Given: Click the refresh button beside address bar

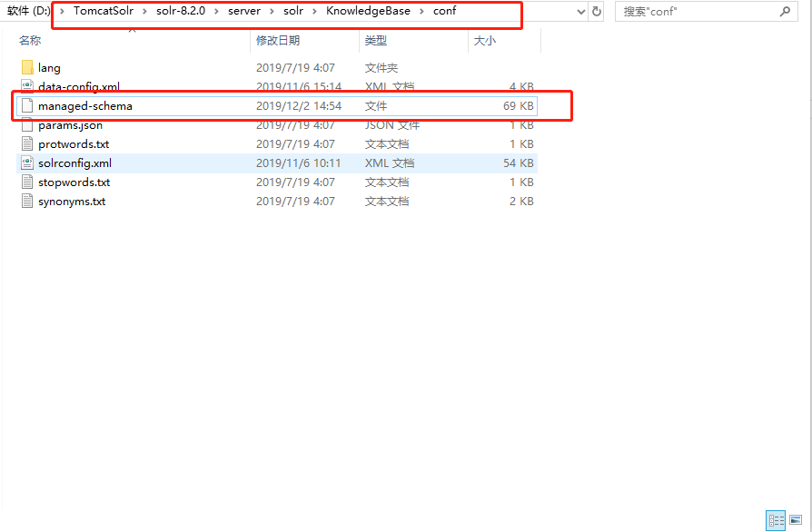Looking at the screenshot, I should click(597, 12).
